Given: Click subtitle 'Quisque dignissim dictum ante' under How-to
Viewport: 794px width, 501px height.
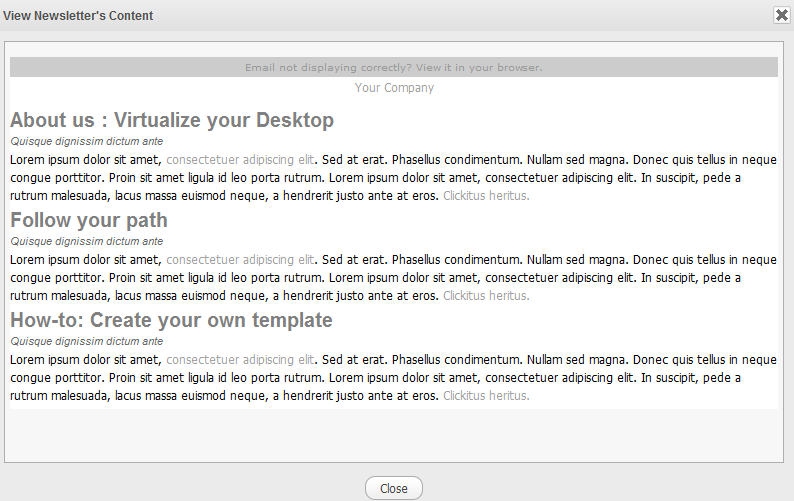Looking at the screenshot, I should coord(87,341).
